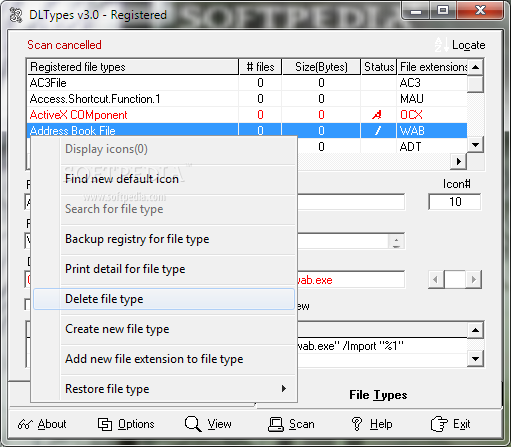
Task: Open Help from bottom toolbar
Action: coord(372,424)
